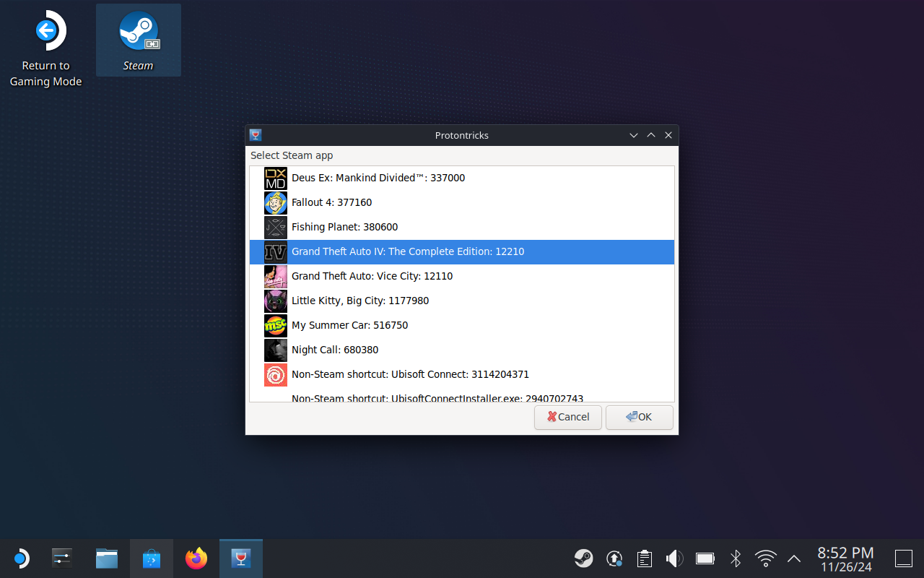Screen dimensions: 924x578
Task: Click the Ubisoft Connect swirl icon
Action: click(x=276, y=374)
